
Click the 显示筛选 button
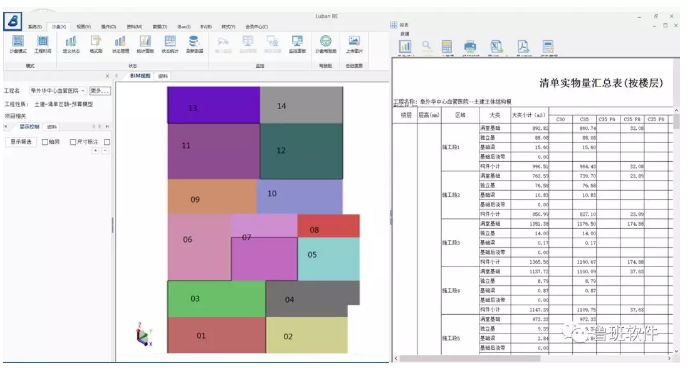click(21, 142)
